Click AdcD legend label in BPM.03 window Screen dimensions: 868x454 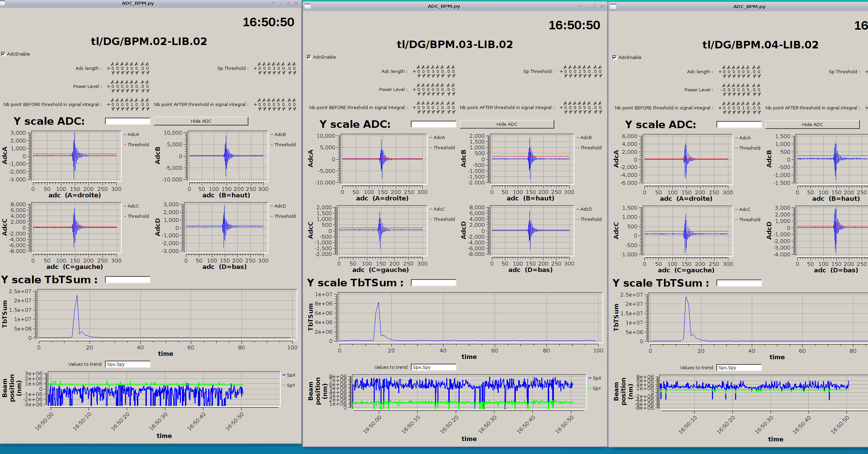586,209
